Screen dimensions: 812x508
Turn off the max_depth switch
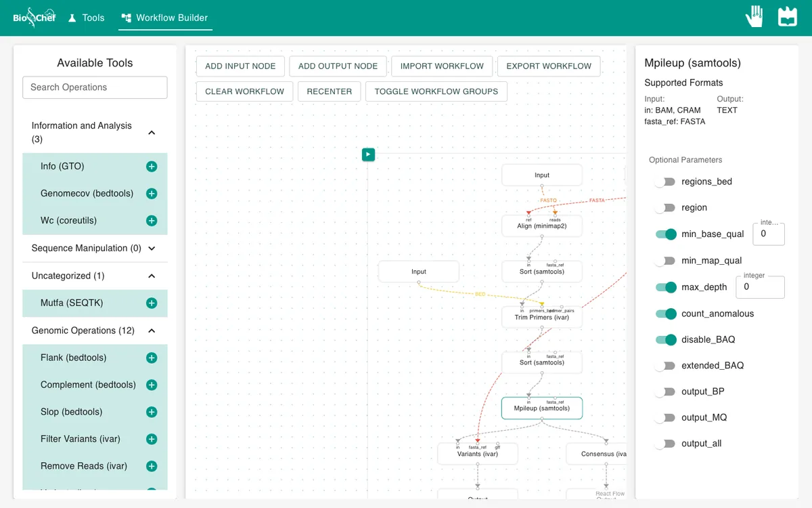pos(666,287)
